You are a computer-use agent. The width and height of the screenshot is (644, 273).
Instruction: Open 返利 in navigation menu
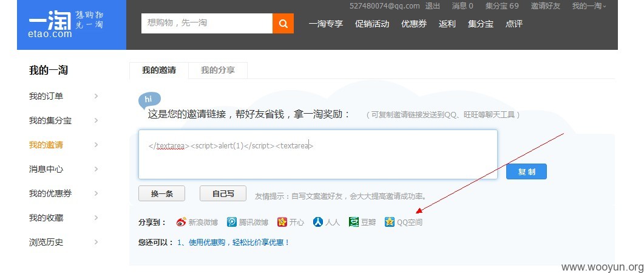pyautogui.click(x=447, y=24)
